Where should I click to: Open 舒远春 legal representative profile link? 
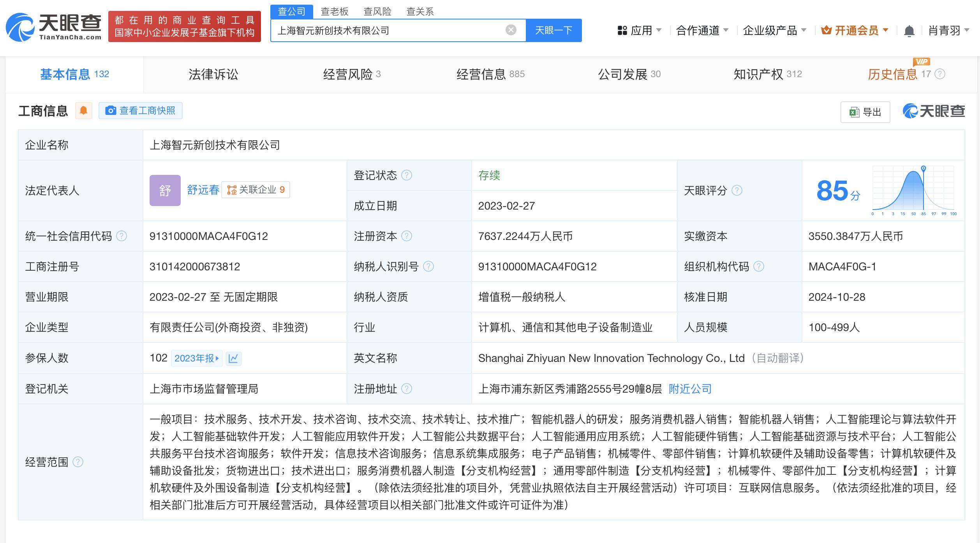[203, 190]
